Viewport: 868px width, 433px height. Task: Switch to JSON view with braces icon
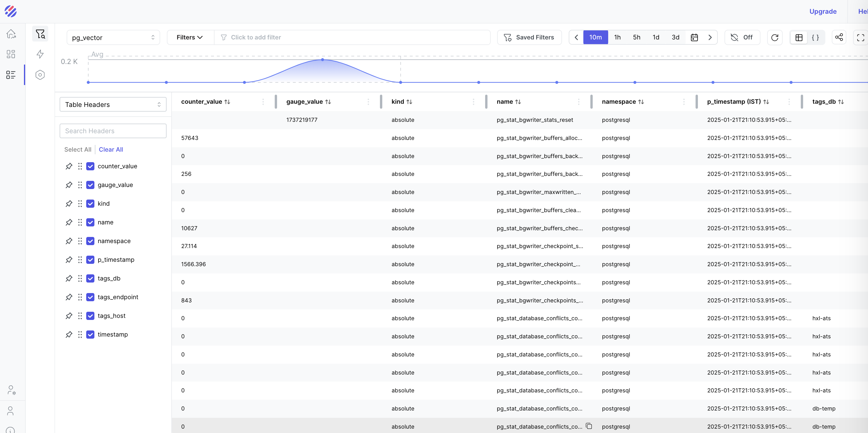815,37
